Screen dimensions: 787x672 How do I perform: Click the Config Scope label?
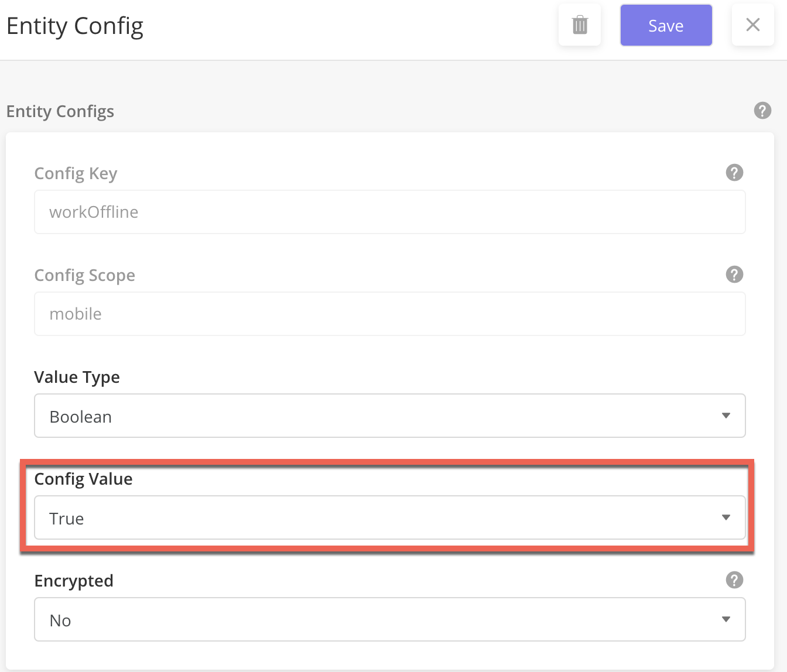[x=85, y=275]
